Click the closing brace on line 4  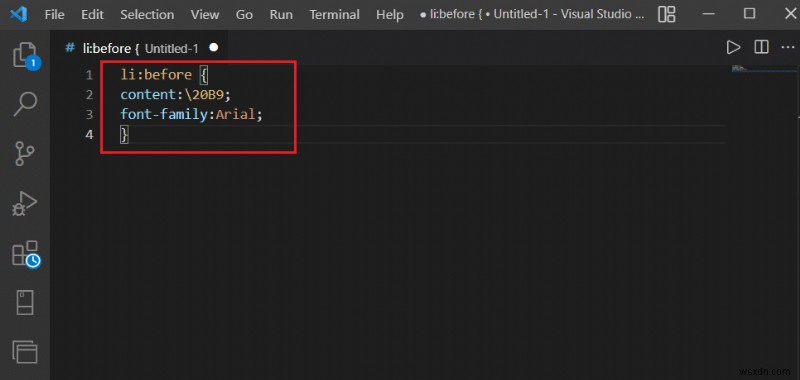point(124,135)
